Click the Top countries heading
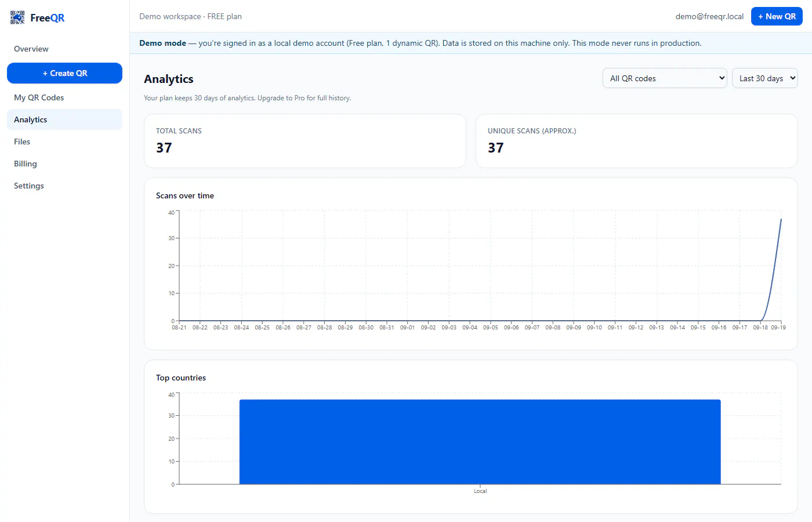This screenshot has width=812, height=522. coord(181,378)
